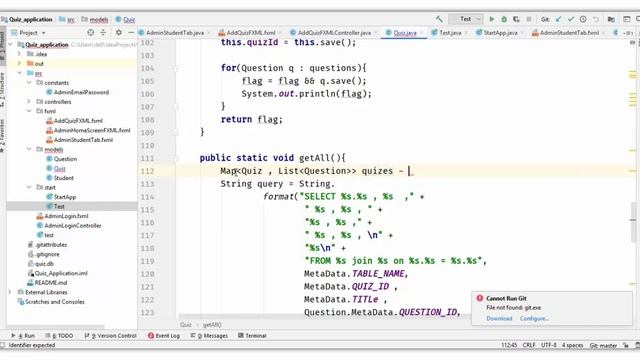Open the Terminal tool window
Viewport: 640px width, 360px height.
point(252,336)
